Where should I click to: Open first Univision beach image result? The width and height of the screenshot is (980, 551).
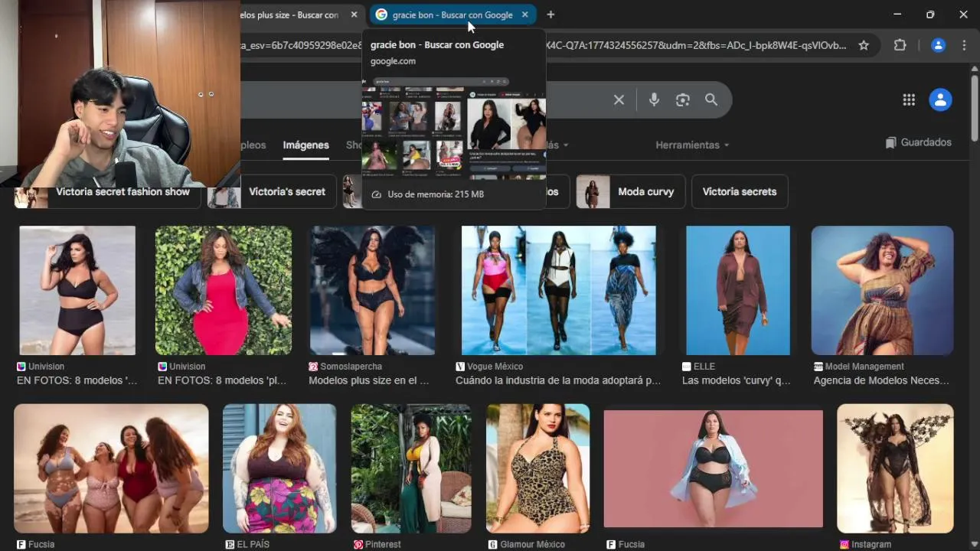point(77,290)
